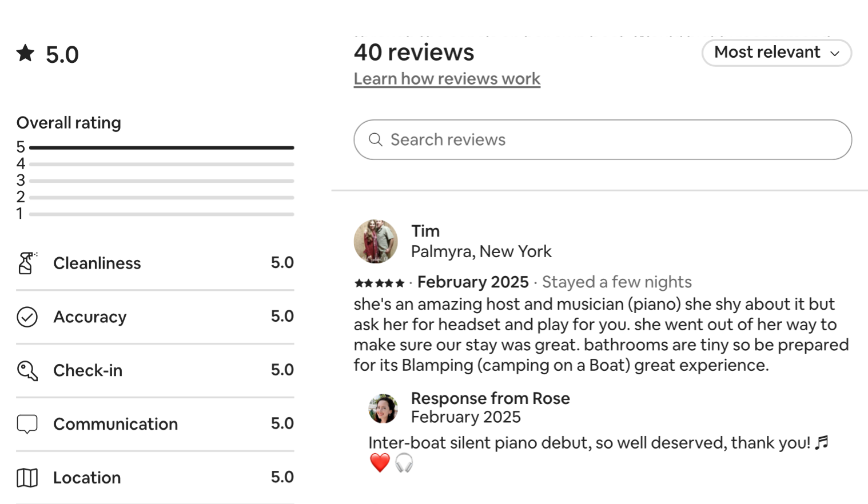868x504 pixels.
Task: Click the Check-in key icon
Action: (27, 371)
